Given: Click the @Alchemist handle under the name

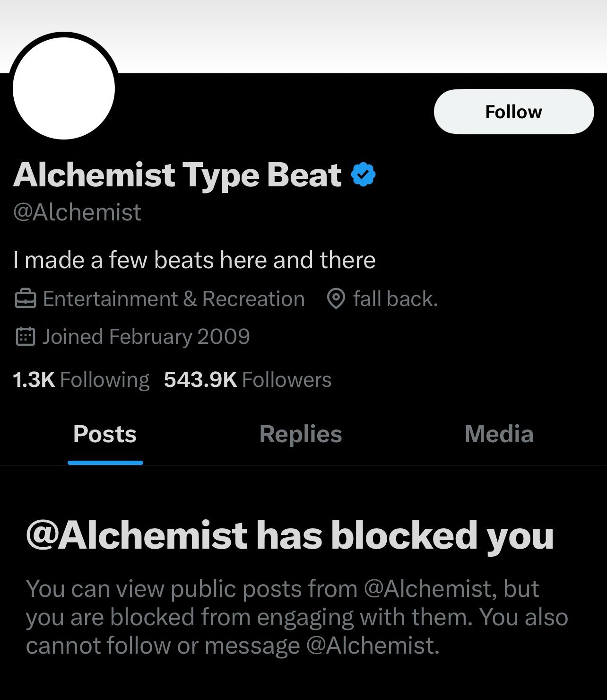Looking at the screenshot, I should (x=77, y=212).
